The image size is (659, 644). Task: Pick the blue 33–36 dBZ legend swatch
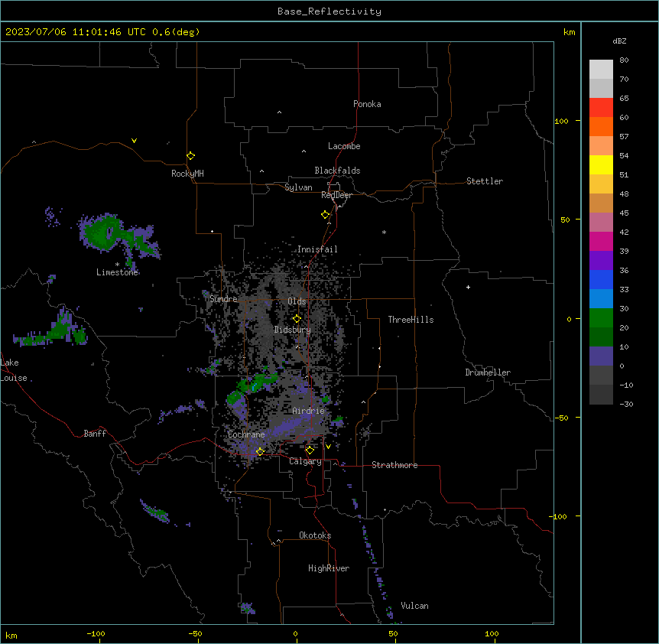tap(601, 280)
